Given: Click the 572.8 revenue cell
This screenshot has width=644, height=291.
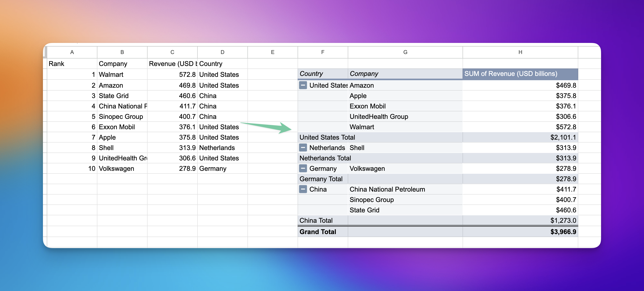Looking at the screenshot, I should [x=172, y=74].
